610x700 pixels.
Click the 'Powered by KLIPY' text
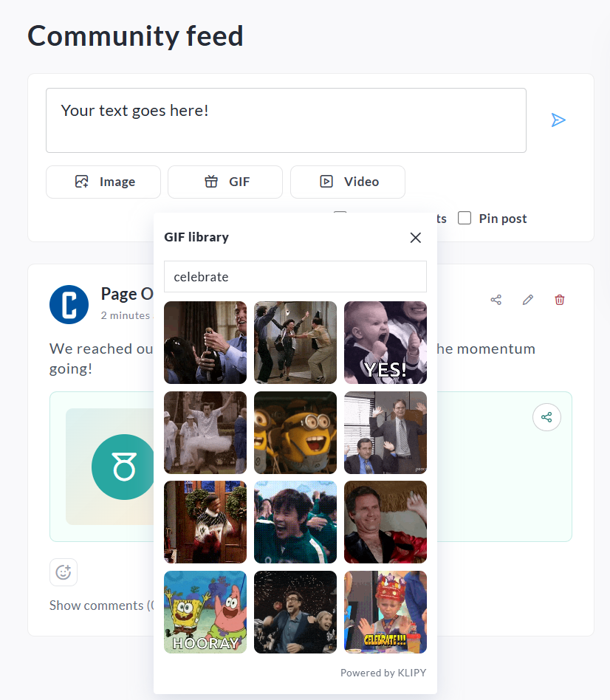point(383,673)
